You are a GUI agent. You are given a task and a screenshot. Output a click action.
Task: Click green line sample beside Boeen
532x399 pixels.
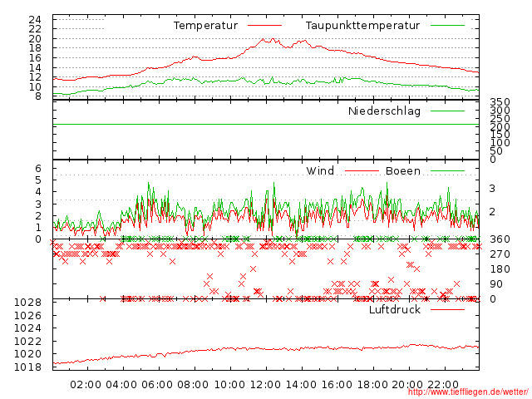pyautogui.click(x=447, y=171)
